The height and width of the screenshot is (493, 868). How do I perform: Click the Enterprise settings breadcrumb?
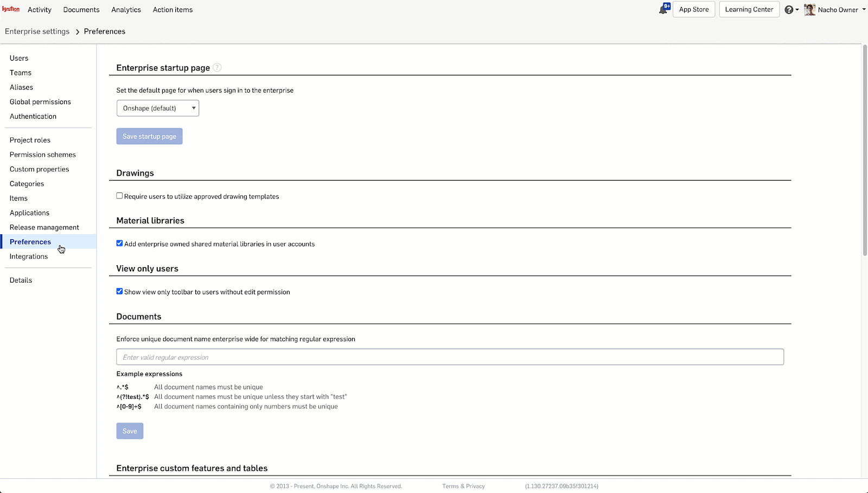[x=37, y=31]
